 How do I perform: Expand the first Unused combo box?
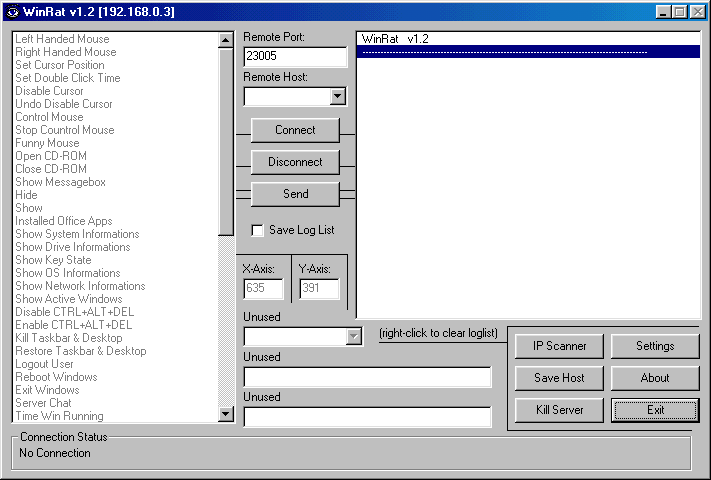tap(353, 337)
